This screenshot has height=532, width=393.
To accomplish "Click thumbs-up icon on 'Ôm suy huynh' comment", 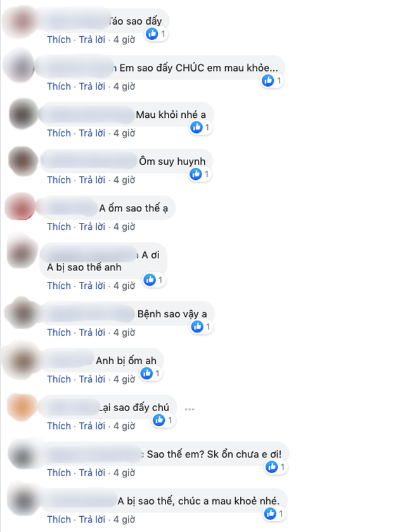I will (196, 174).
